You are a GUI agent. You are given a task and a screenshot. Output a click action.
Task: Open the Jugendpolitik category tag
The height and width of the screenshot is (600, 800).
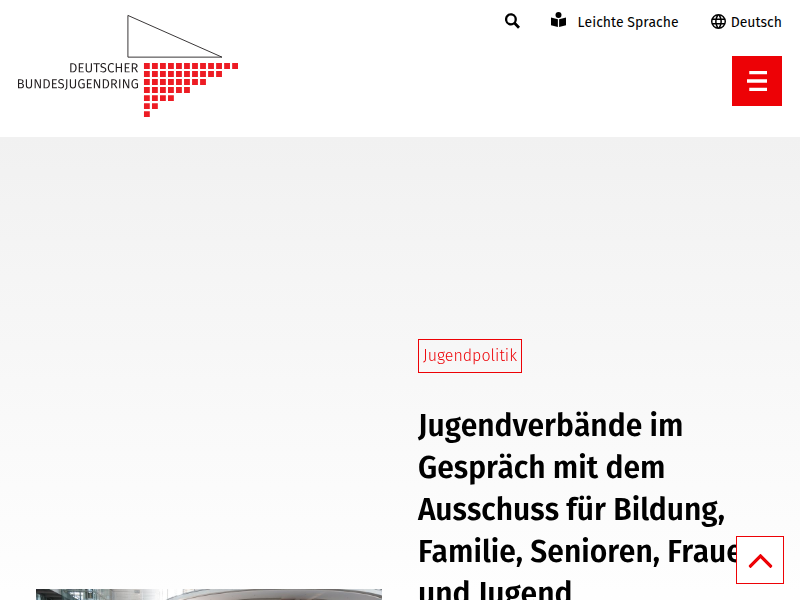[470, 355]
